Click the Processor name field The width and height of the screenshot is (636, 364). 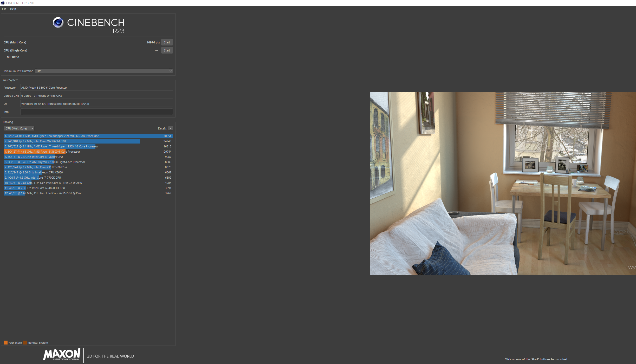[x=96, y=88]
